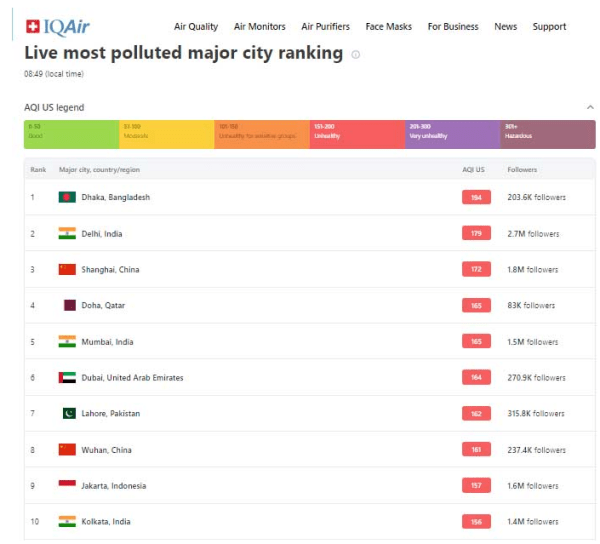600x544 pixels.
Task: Open Kolkata, India city page
Action: pos(106,522)
